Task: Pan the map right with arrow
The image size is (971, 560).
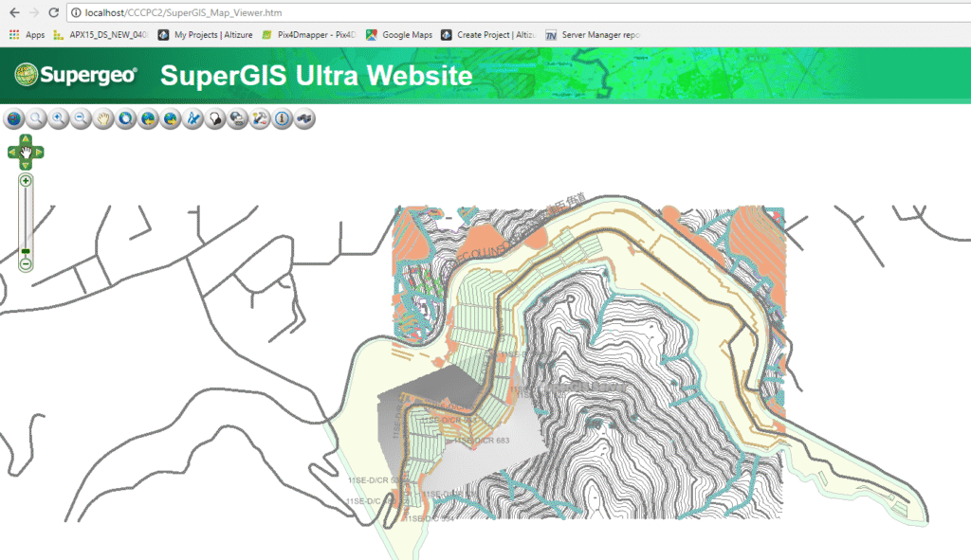Action: tap(39, 153)
